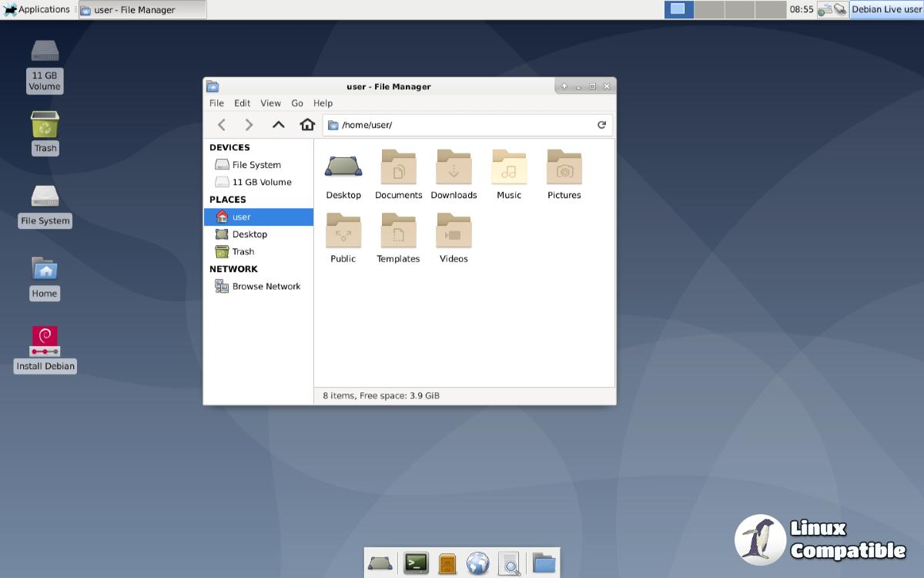Screen dimensions: 924x578
Task: Click the /home/user/ location field
Action: click(x=462, y=125)
